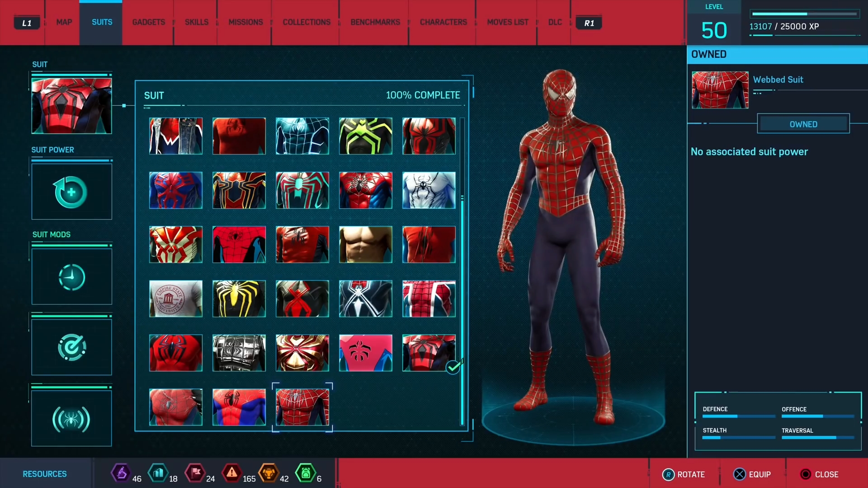Click the ROTATE button prompt
This screenshot has height=488, width=868.
pyautogui.click(x=684, y=474)
